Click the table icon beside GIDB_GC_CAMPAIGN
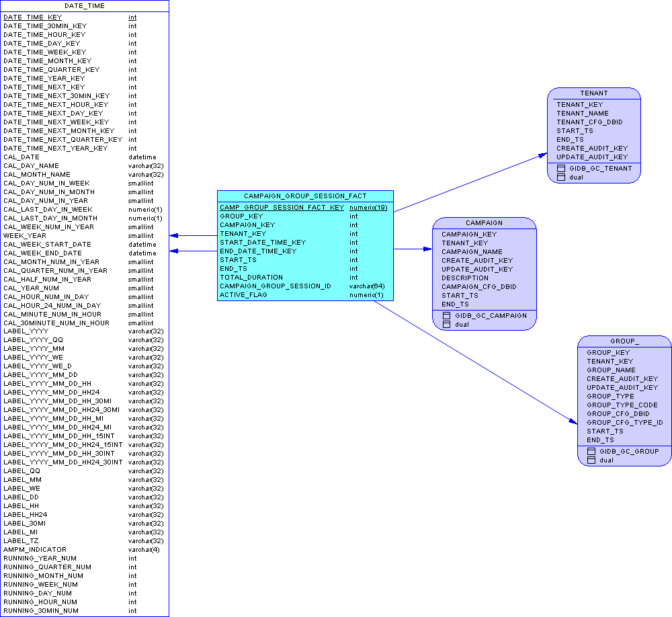Screen dimensions: 672x617 [446, 316]
